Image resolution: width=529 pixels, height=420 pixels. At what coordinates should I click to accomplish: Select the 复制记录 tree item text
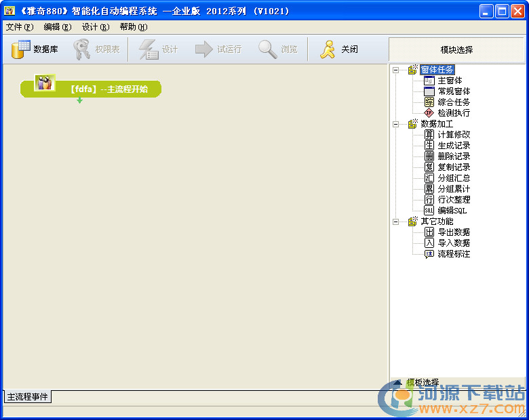pos(454,167)
